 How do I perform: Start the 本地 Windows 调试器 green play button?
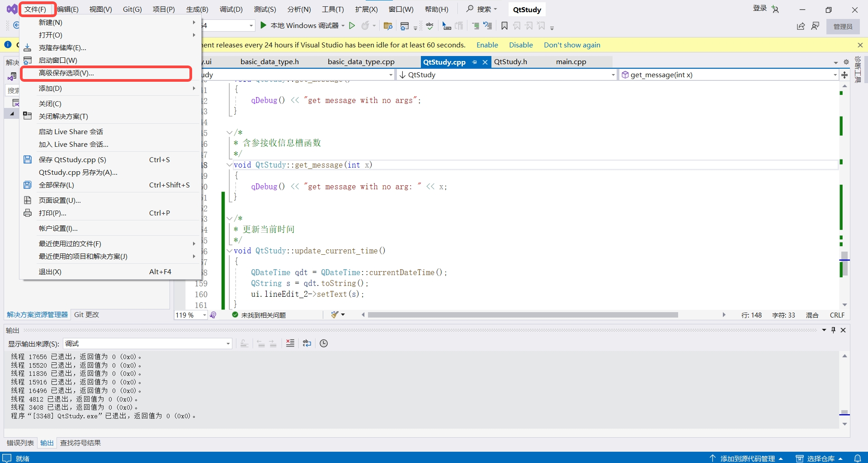click(x=264, y=25)
